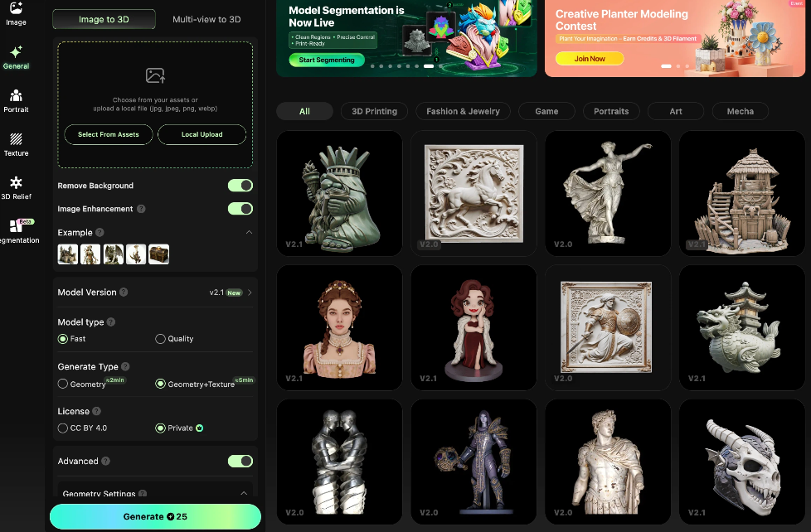The height and width of the screenshot is (532, 811).
Task: Open the warrior shield relief model
Action: [x=608, y=328]
